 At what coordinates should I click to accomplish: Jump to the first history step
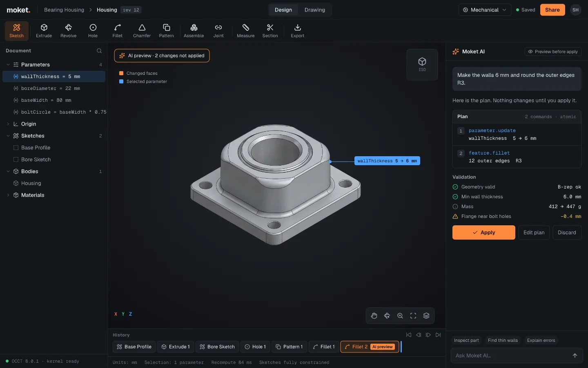tap(409, 335)
